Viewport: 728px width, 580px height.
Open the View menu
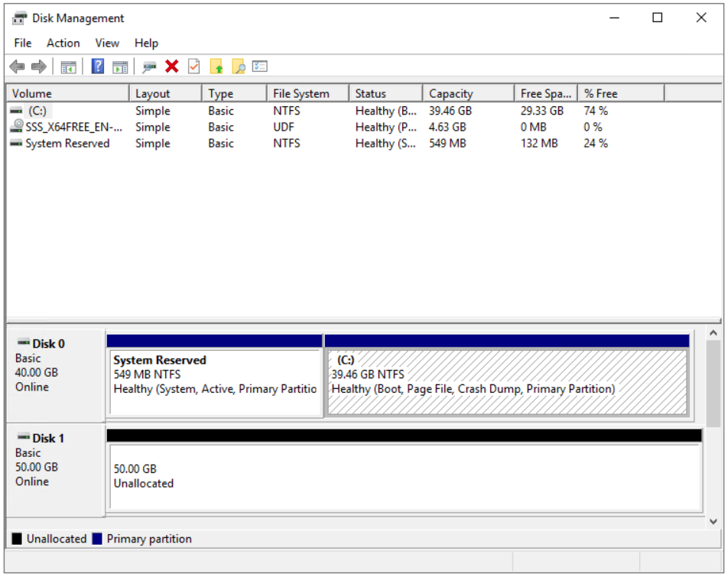[107, 43]
